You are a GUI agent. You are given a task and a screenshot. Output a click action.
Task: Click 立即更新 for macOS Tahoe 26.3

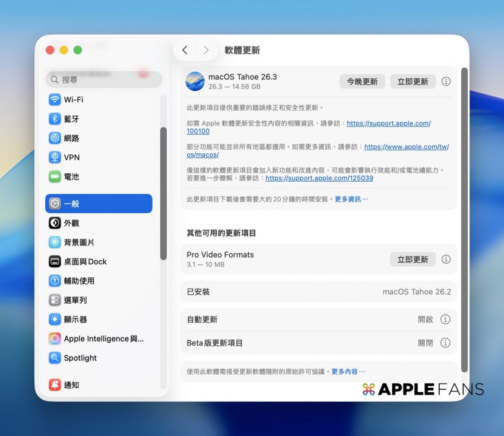[x=413, y=81]
